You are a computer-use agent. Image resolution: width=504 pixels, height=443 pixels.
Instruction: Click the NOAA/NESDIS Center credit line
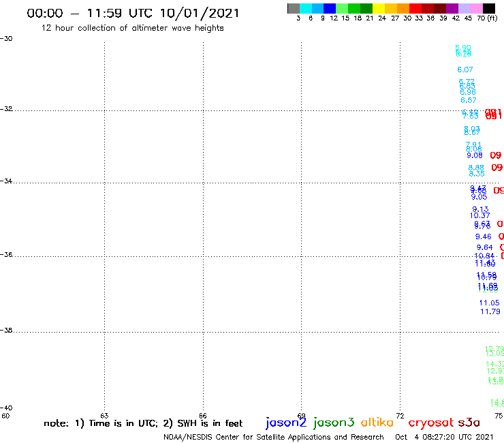(x=274, y=437)
